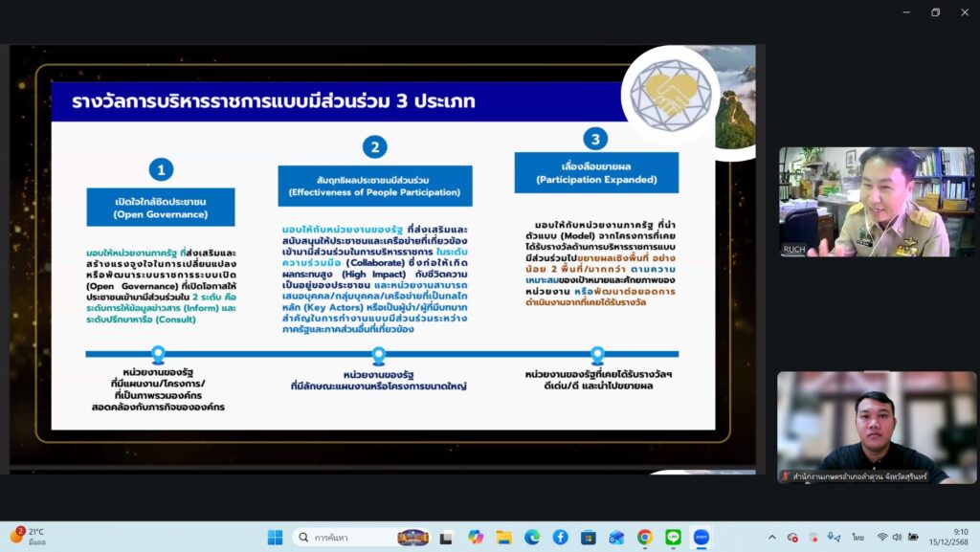Open the Outlook mail icon in taskbar

click(x=616, y=537)
